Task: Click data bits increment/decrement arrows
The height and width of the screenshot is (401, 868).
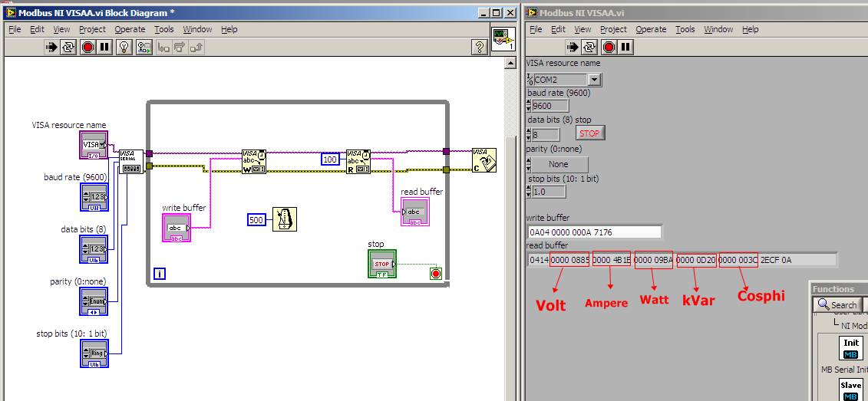Action: [x=528, y=134]
